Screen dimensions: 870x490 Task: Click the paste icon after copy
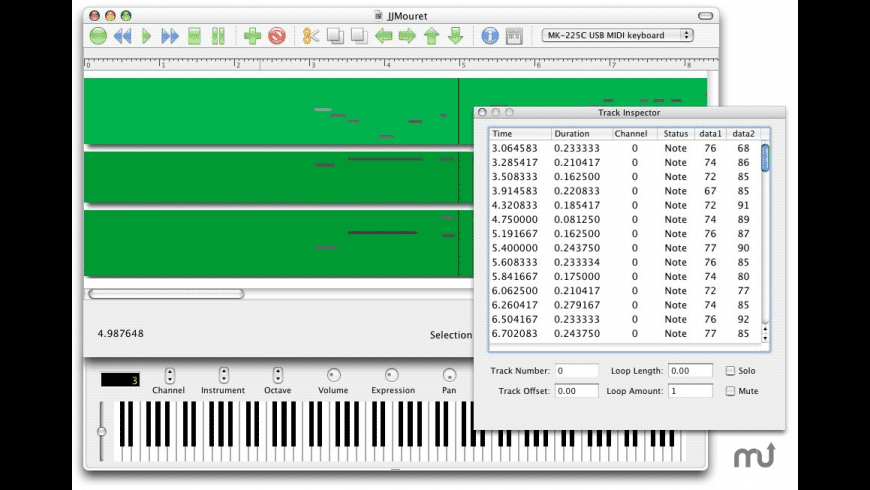(359, 36)
